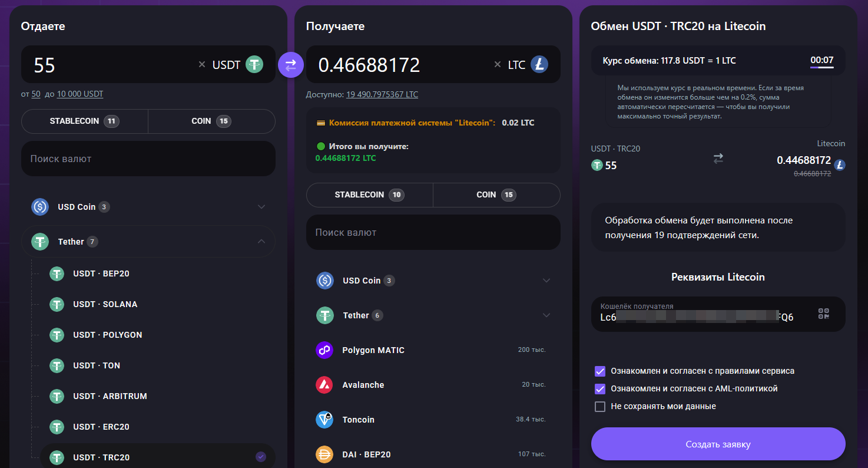Switch to COIN tab in Получаете panel
This screenshot has height=468, width=868.
pyautogui.click(x=496, y=195)
